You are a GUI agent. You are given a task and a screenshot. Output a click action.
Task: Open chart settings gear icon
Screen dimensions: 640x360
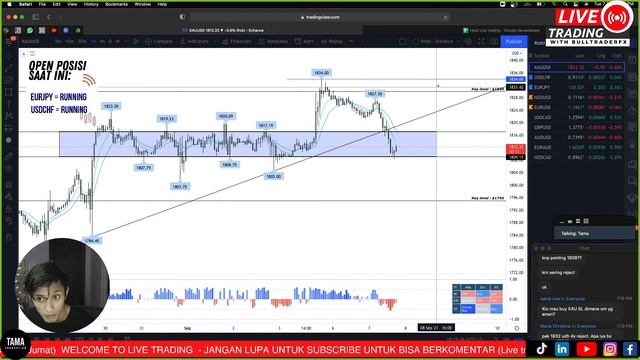coord(469,41)
